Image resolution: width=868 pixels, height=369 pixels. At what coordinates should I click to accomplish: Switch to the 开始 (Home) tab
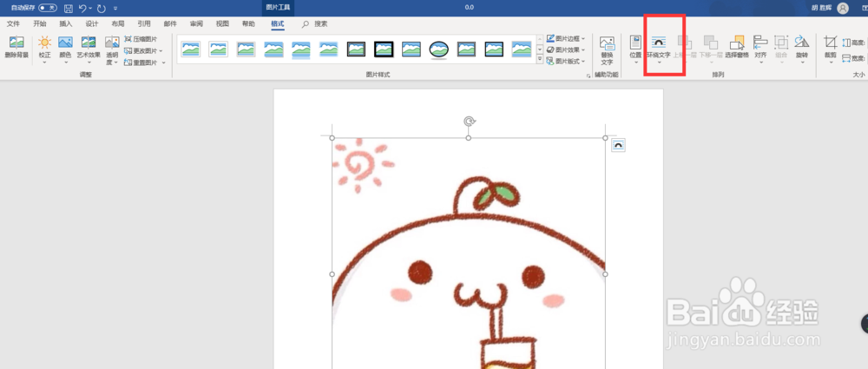point(40,23)
